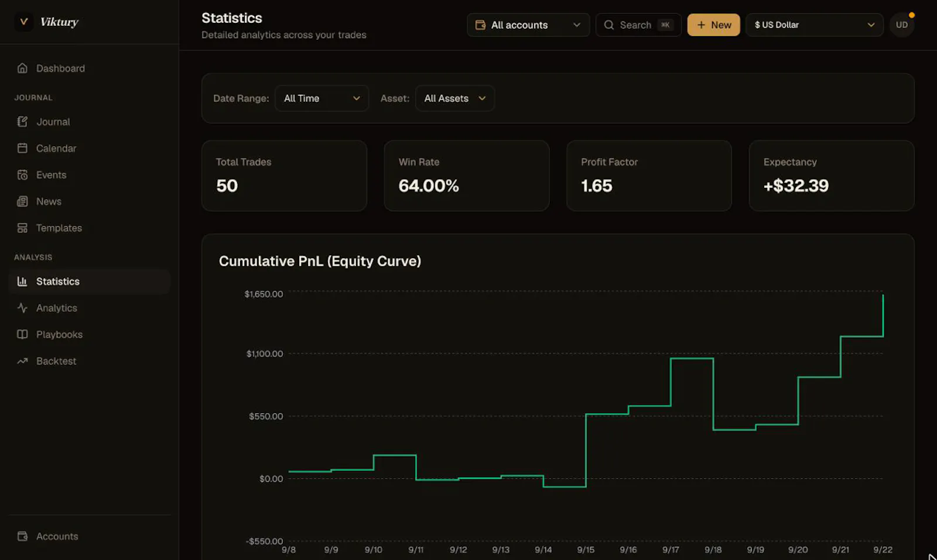Click the Analytics pulse icon
Viewport: 937px width, 560px height.
click(x=22, y=308)
